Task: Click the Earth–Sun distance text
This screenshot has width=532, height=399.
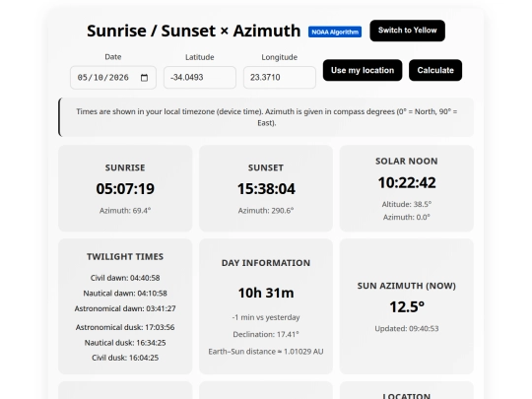Action: point(266,352)
